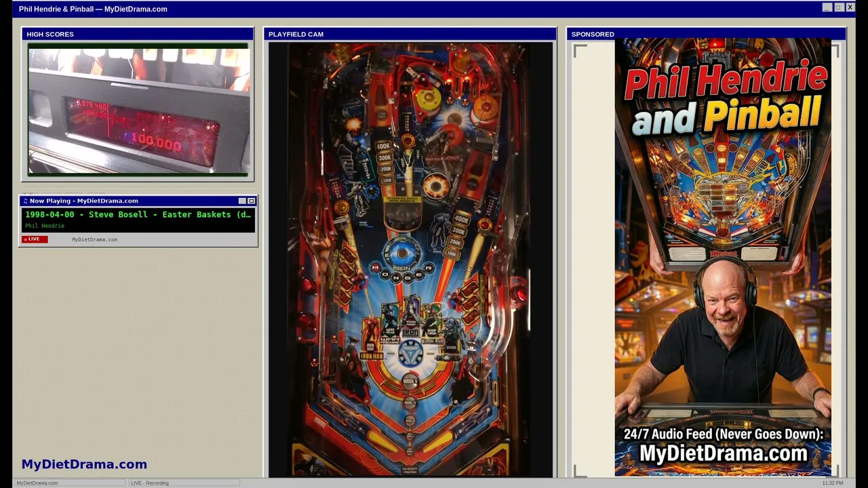Select the track title '1998-04-00 - Steve Bosell'

click(86, 215)
